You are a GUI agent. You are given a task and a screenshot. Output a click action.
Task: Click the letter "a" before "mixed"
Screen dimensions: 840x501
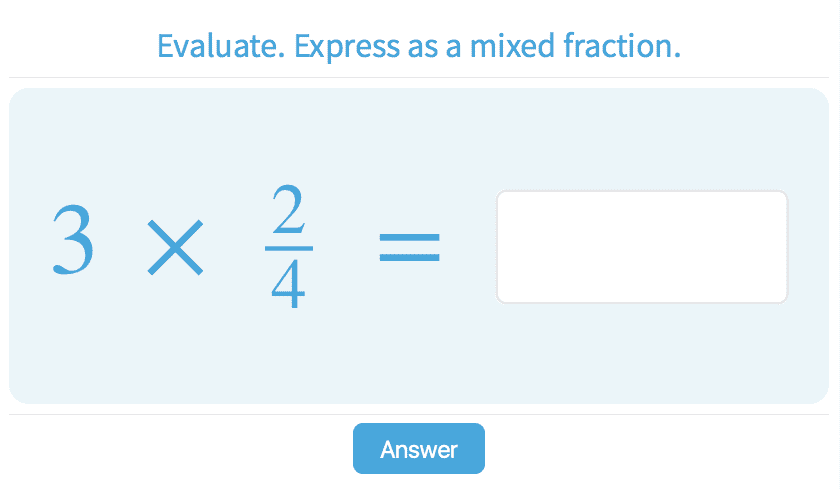[453, 46]
